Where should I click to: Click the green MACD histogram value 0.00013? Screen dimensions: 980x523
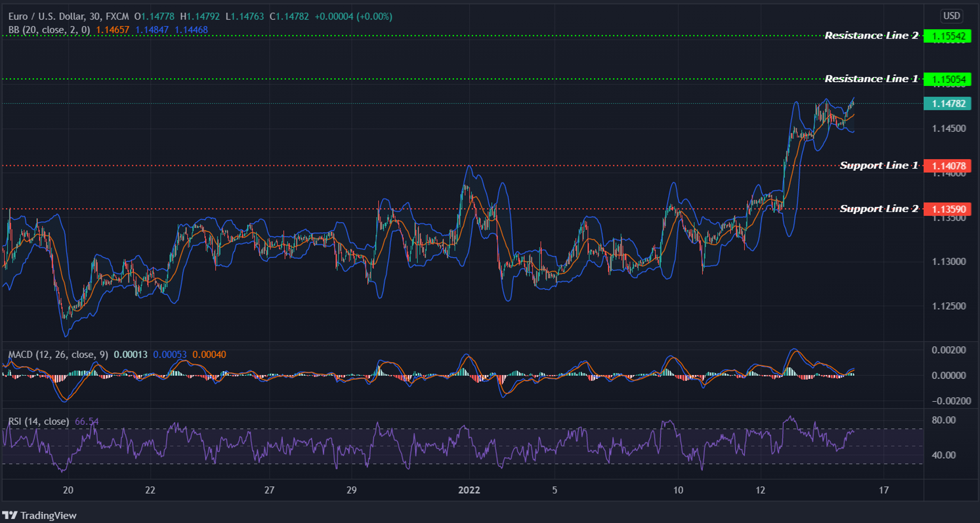pos(131,354)
